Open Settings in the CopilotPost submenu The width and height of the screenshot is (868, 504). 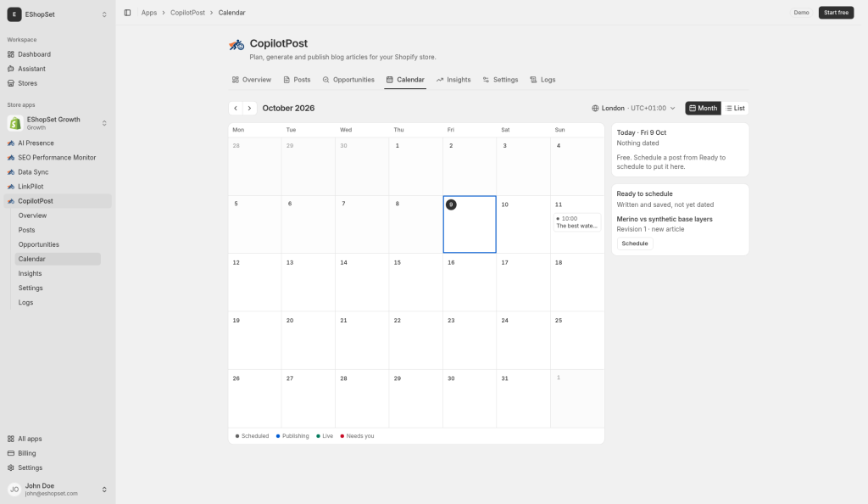pyautogui.click(x=58, y=288)
